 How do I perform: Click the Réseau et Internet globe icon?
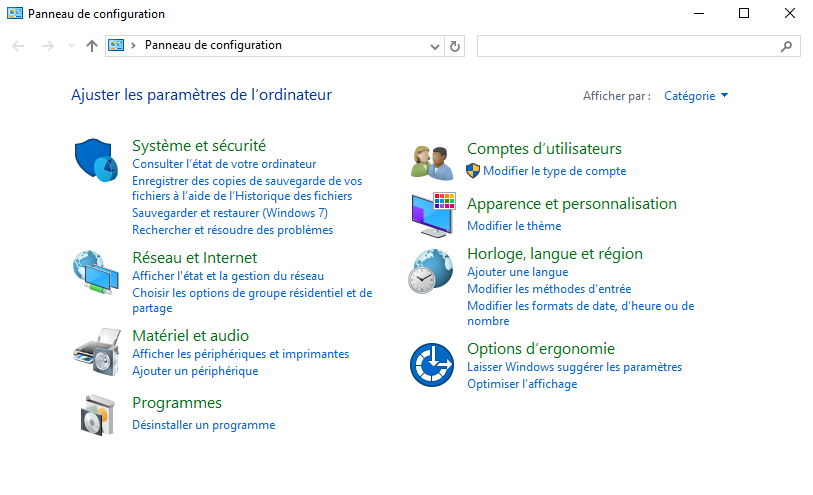point(96,272)
